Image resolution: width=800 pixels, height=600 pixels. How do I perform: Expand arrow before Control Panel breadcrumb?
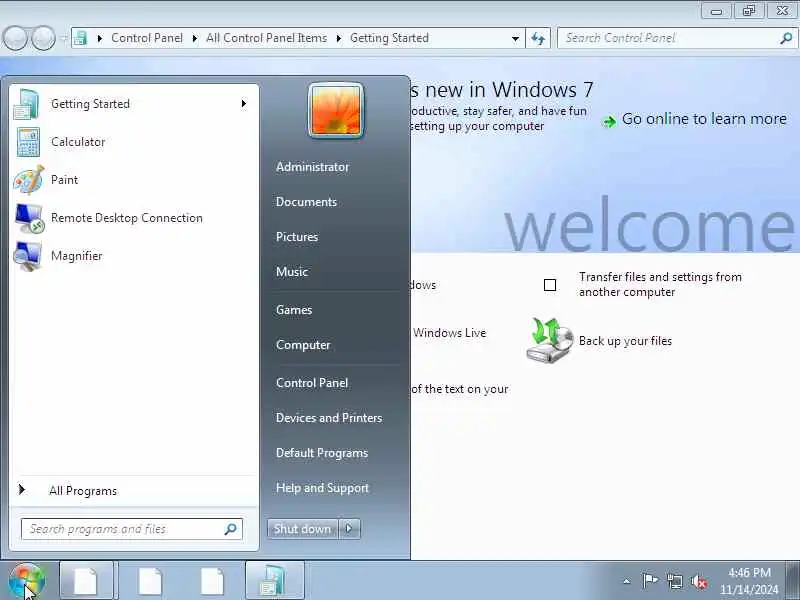[x=100, y=38]
